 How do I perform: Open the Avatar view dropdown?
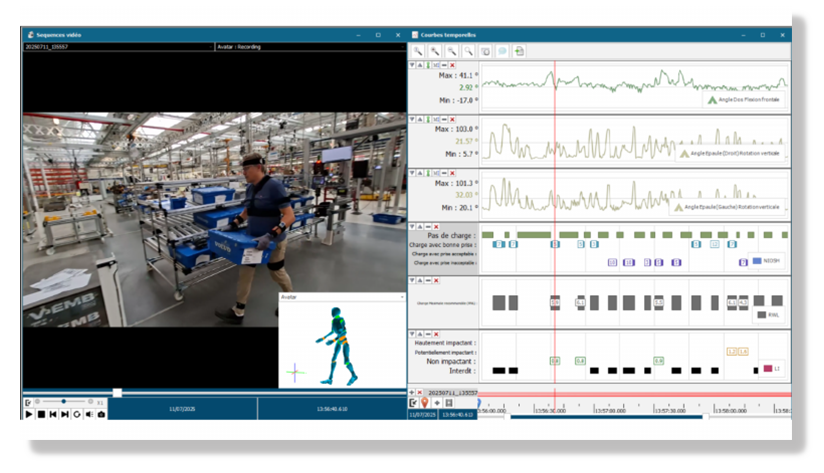pos(400,297)
